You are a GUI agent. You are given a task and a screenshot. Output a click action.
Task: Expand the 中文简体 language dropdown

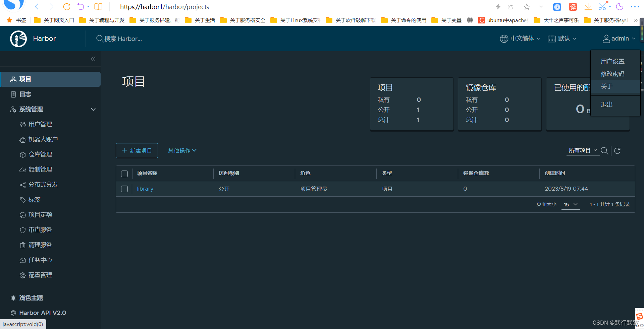(x=520, y=39)
